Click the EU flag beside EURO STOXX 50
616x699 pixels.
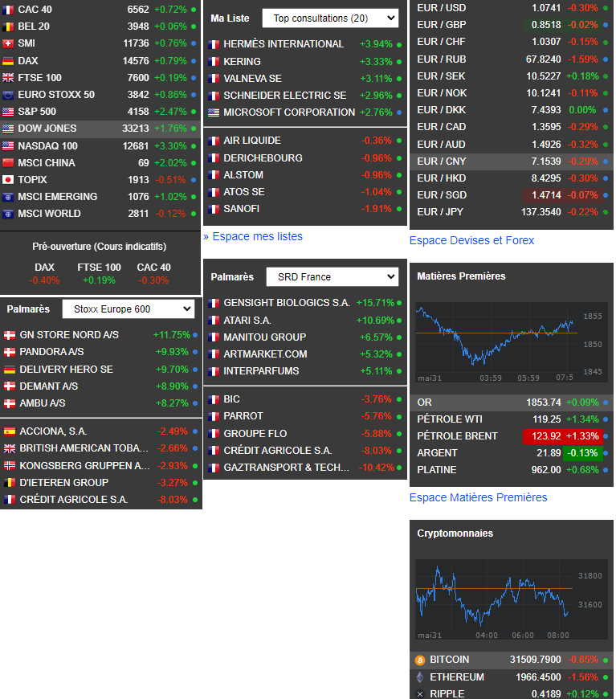click(8, 95)
